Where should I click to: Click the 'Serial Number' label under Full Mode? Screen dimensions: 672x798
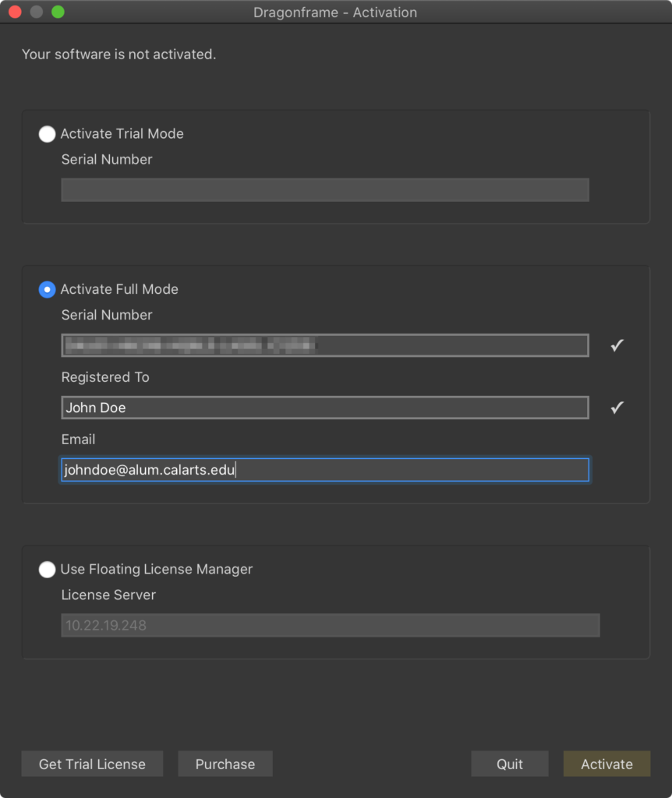(107, 315)
